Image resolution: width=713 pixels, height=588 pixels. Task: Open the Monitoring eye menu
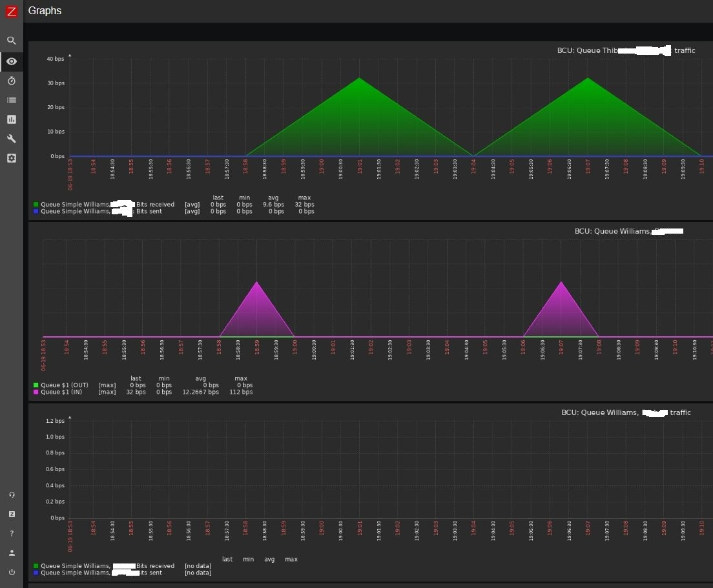pyautogui.click(x=12, y=61)
